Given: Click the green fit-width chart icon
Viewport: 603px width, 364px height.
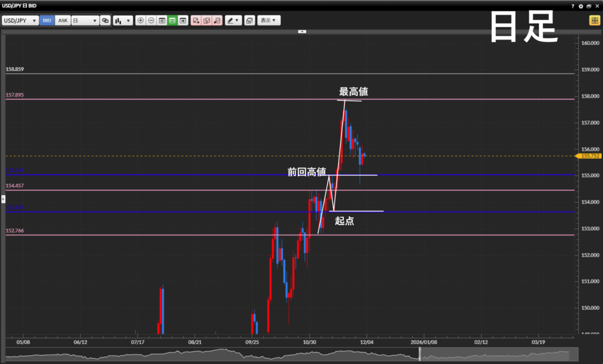Looking at the screenshot, I should [x=172, y=20].
